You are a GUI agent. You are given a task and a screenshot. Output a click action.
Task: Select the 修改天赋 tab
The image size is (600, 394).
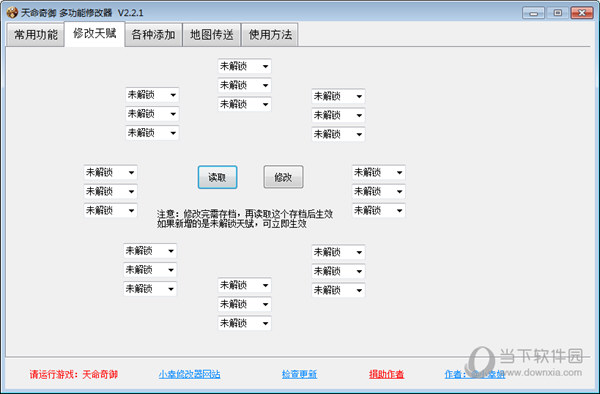(95, 34)
